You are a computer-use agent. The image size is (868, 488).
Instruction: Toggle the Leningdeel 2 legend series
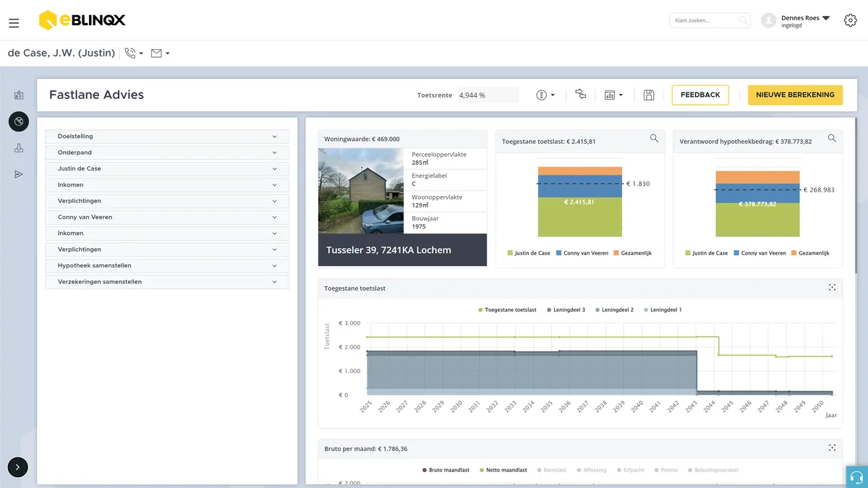tap(614, 309)
